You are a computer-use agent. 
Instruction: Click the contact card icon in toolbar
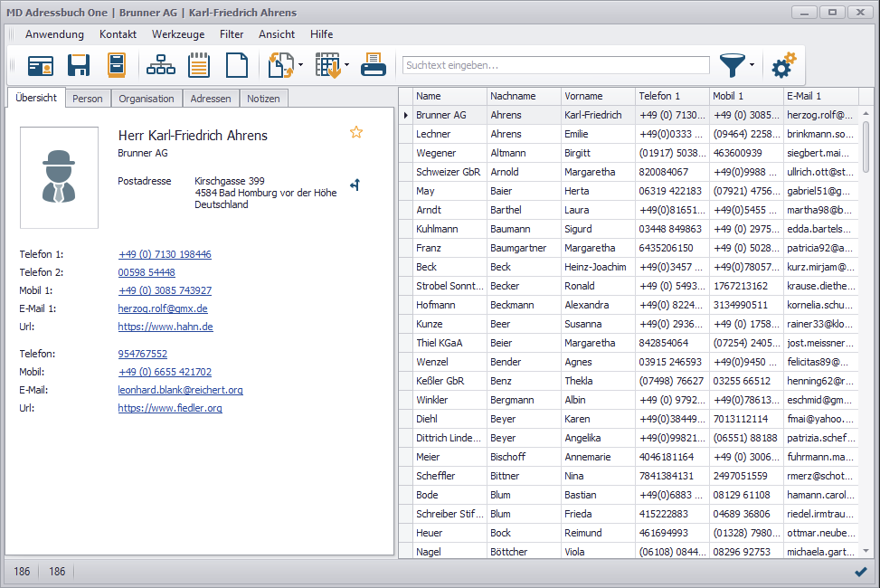pos(40,65)
